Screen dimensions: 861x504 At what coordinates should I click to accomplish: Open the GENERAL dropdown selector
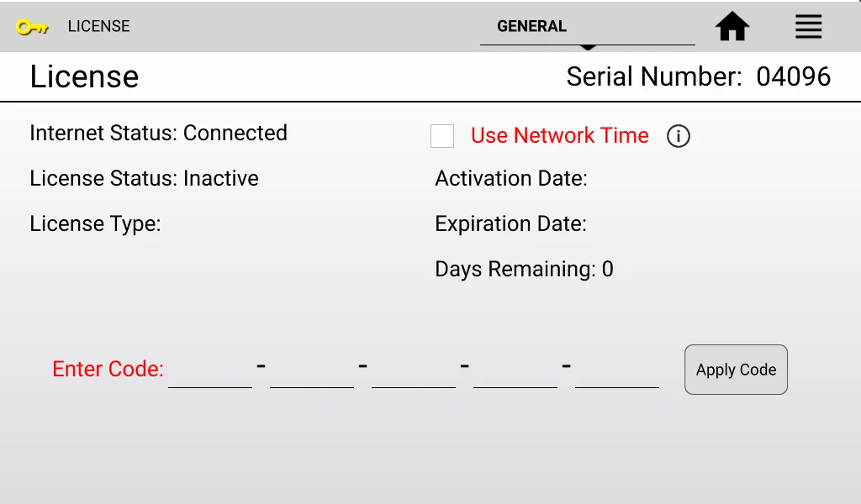(x=587, y=27)
